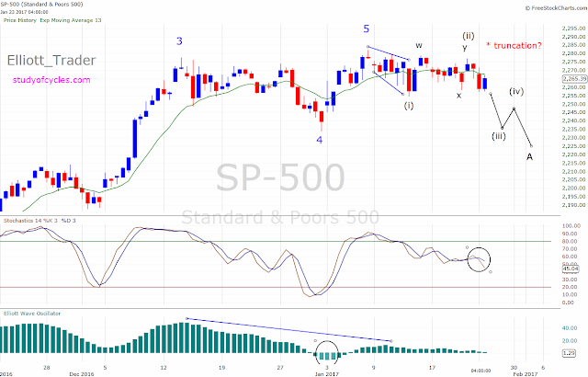588x377 pixels.
Task: Click the date axis label 27
Action: coord(280,368)
